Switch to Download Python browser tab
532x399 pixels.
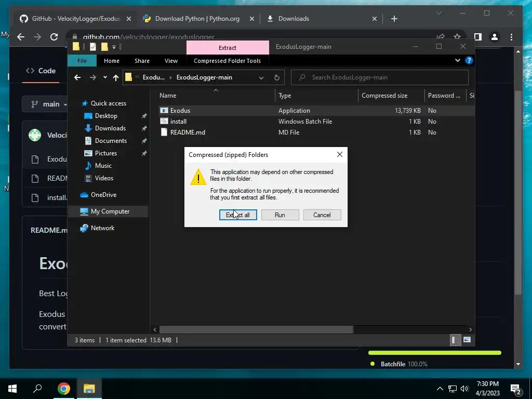(198, 19)
